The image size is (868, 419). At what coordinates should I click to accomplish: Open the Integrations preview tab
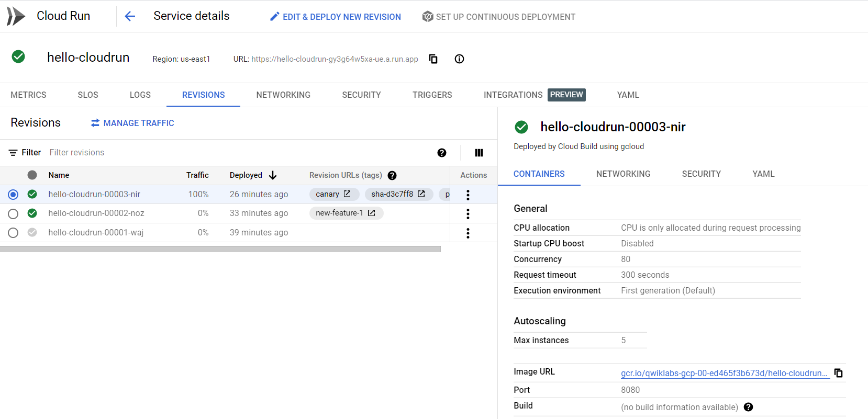point(535,95)
